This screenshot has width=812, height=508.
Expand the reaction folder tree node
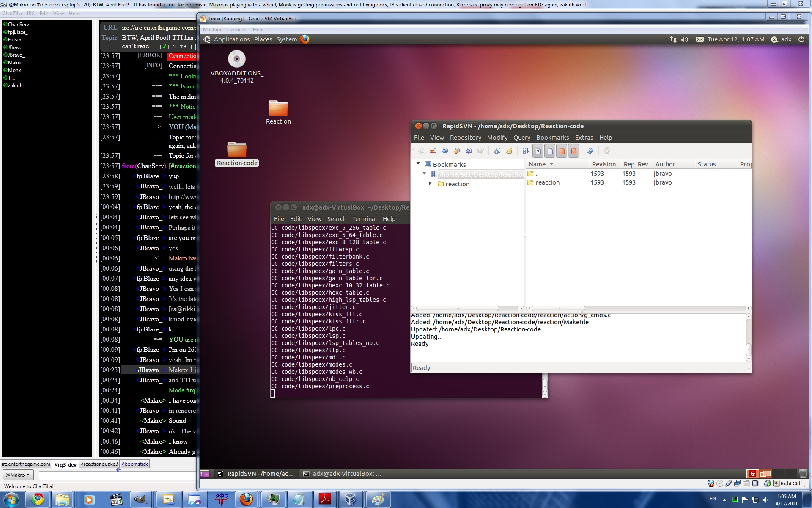(431, 184)
